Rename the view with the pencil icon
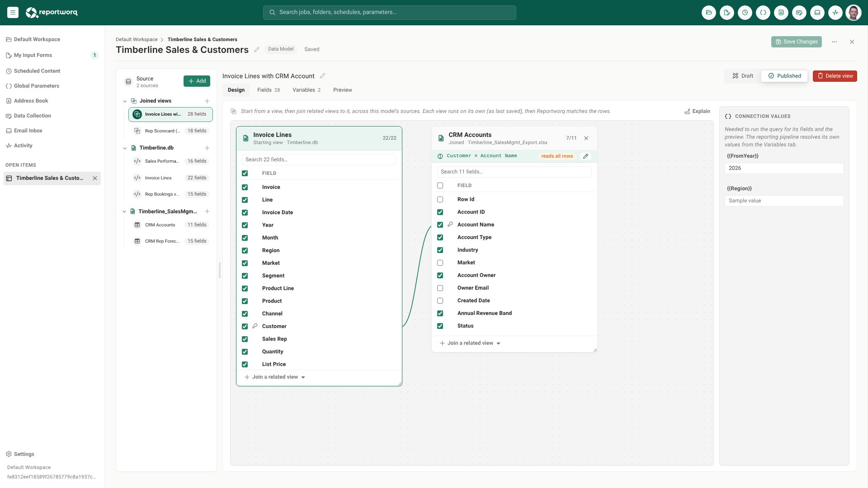The image size is (868, 488). 322,76
